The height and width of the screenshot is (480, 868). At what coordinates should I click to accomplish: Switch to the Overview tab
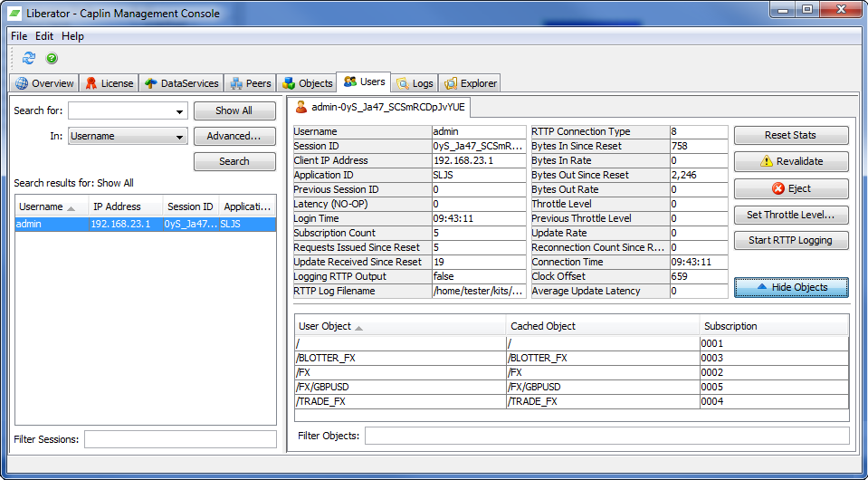point(44,83)
